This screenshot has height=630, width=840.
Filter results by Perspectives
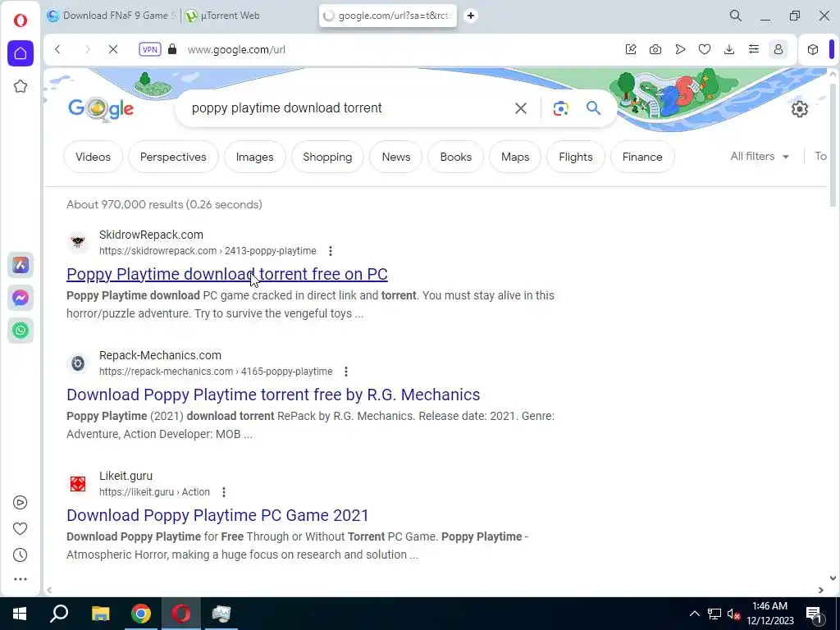click(173, 157)
